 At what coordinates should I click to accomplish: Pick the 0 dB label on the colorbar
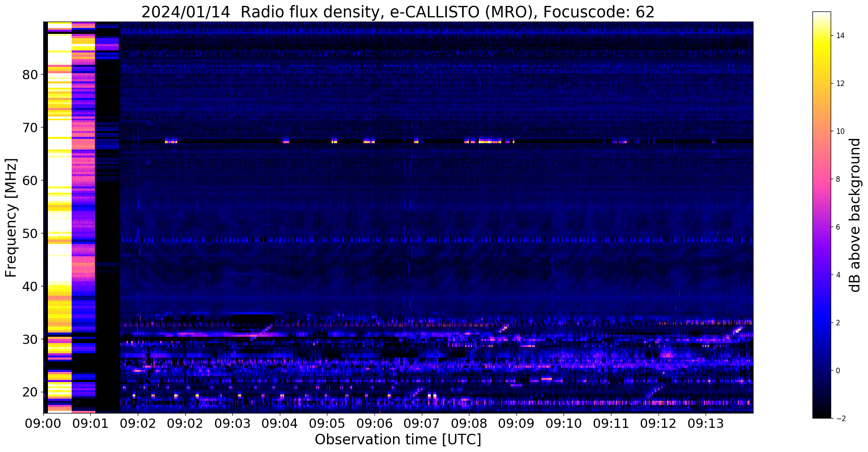pyautogui.click(x=838, y=371)
